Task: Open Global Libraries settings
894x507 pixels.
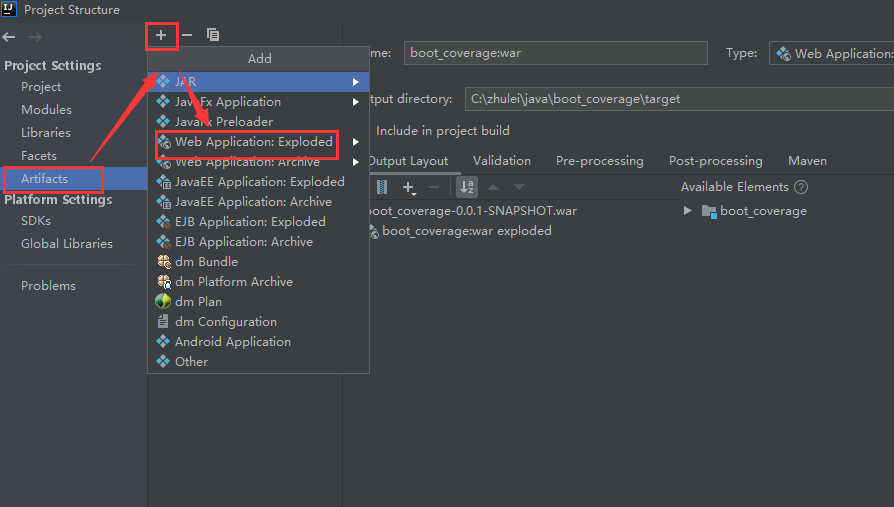Action: [x=67, y=244]
